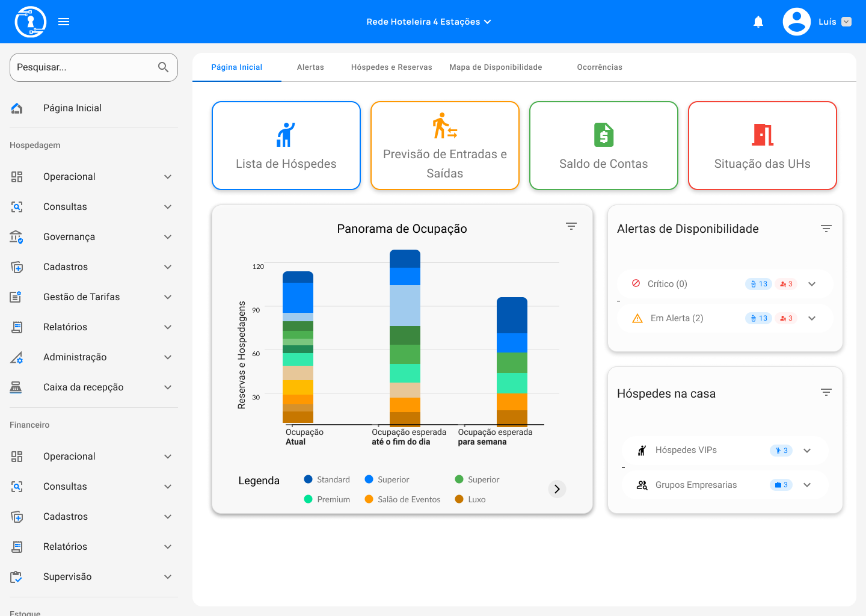Open the hamburger menu icon
866x616 pixels.
click(x=64, y=22)
